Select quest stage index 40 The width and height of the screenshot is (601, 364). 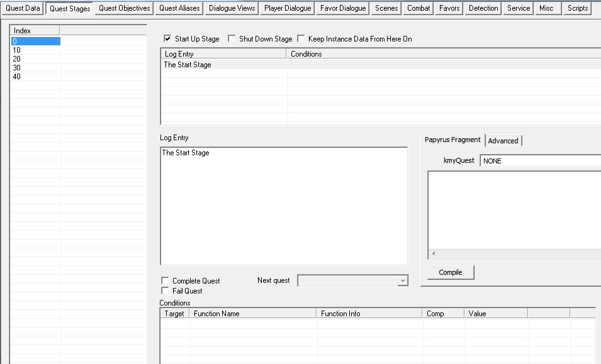tap(17, 77)
